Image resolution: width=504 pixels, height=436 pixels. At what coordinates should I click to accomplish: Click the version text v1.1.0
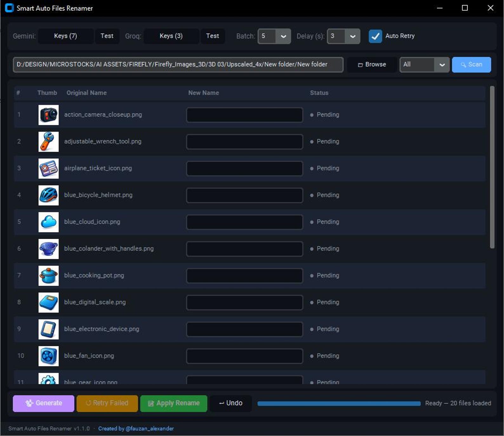pyautogui.click(x=82, y=429)
